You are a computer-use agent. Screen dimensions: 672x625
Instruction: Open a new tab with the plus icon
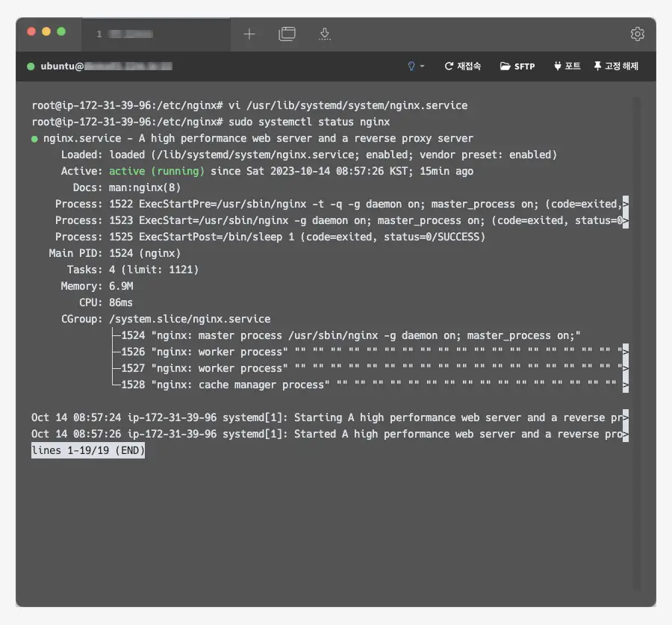coord(249,34)
